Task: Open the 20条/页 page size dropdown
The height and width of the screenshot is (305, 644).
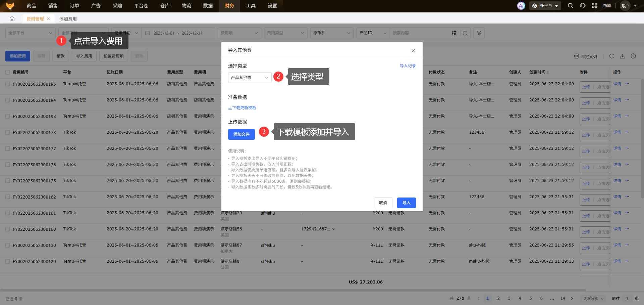Action: pyautogui.click(x=593, y=298)
